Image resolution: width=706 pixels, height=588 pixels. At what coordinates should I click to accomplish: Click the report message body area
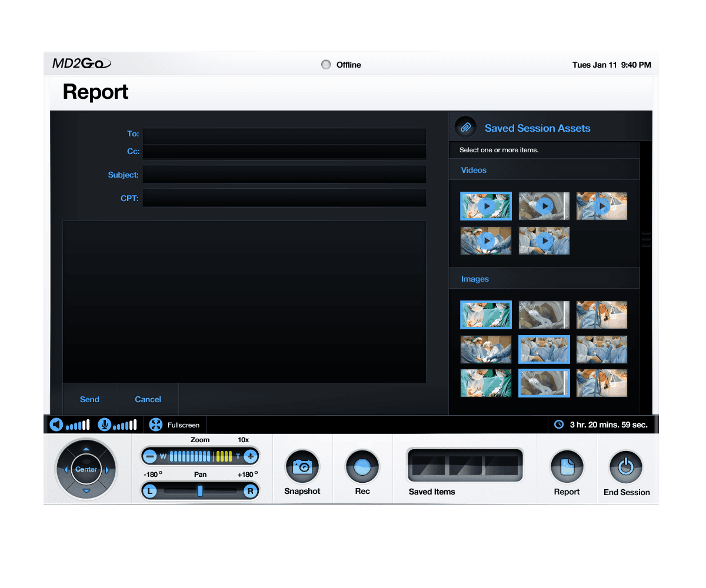(x=244, y=302)
